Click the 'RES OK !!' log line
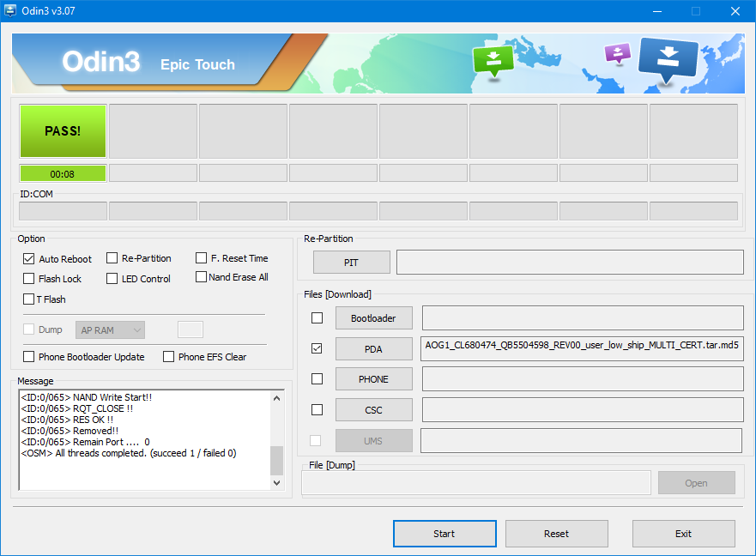 click(x=67, y=420)
